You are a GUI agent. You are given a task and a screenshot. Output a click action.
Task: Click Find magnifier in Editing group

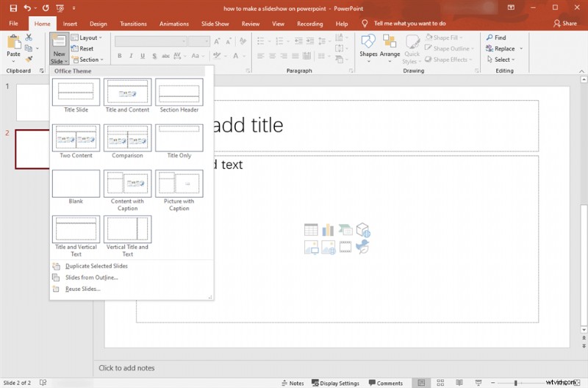[495, 37]
